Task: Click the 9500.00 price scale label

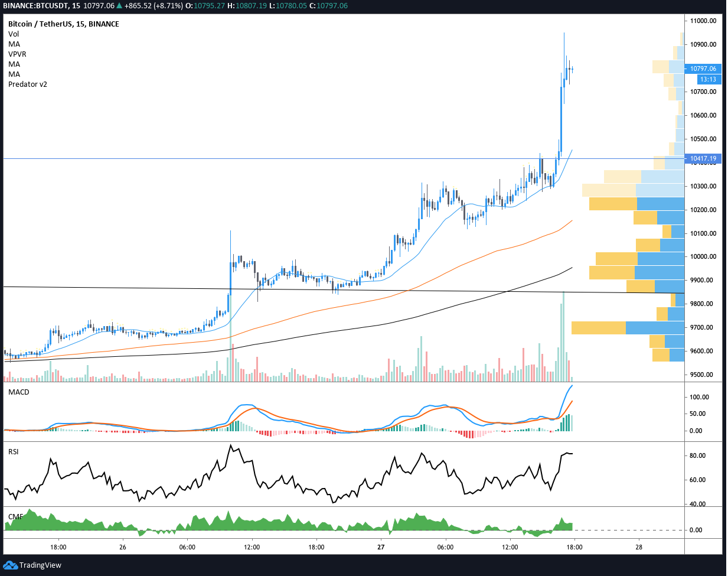Action: pyautogui.click(x=701, y=375)
